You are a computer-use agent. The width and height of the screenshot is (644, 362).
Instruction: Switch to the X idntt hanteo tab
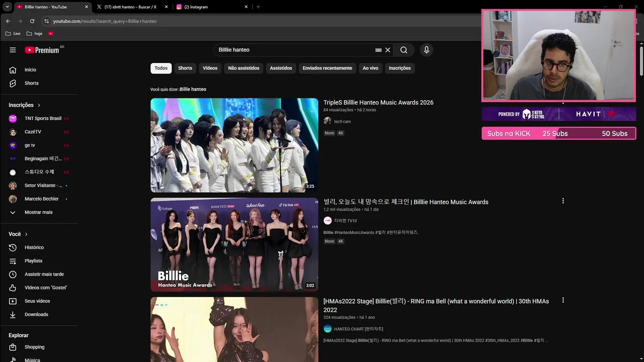pyautogui.click(x=131, y=7)
